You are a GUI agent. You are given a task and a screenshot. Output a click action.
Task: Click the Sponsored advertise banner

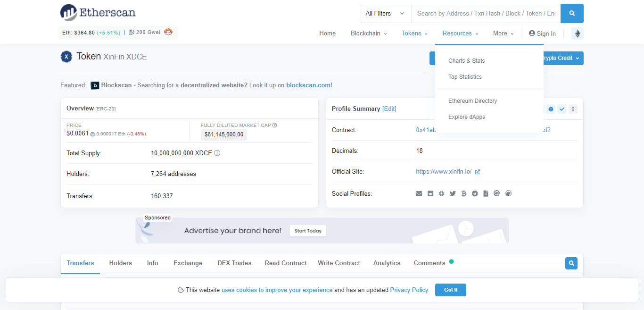click(322, 230)
